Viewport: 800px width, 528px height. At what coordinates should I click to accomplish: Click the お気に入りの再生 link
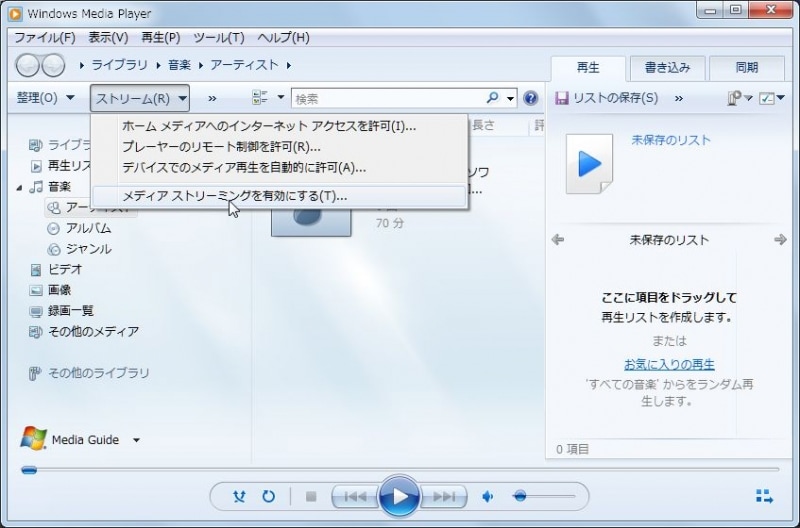pyautogui.click(x=669, y=364)
